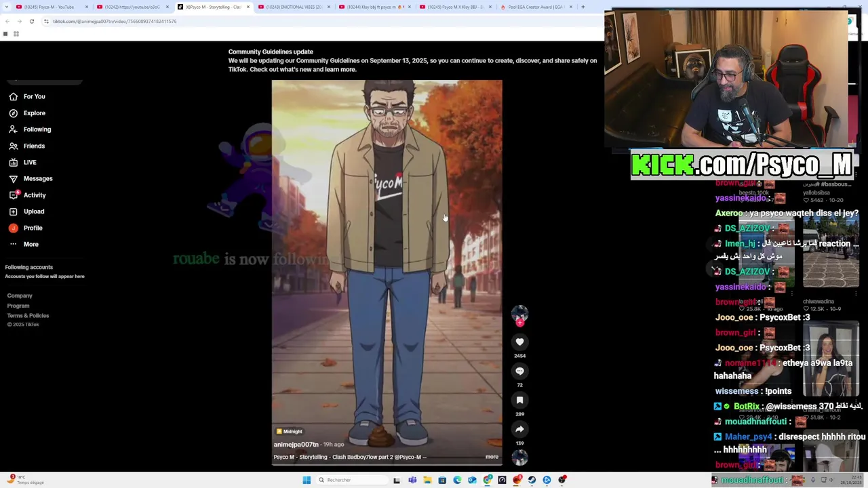Viewport: 868px width, 488px height.
Task: Open animejpa007tn creator profile link
Action: pos(296,445)
